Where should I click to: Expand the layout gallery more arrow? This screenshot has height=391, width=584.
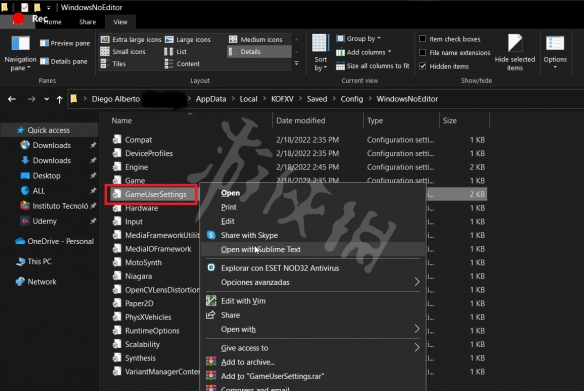click(296, 64)
